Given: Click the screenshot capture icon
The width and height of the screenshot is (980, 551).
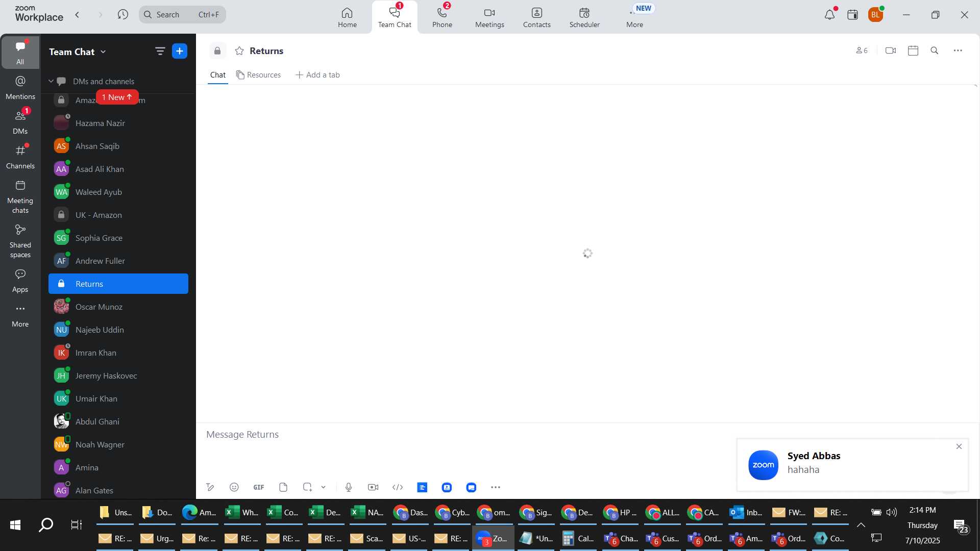Looking at the screenshot, I should click(x=307, y=487).
